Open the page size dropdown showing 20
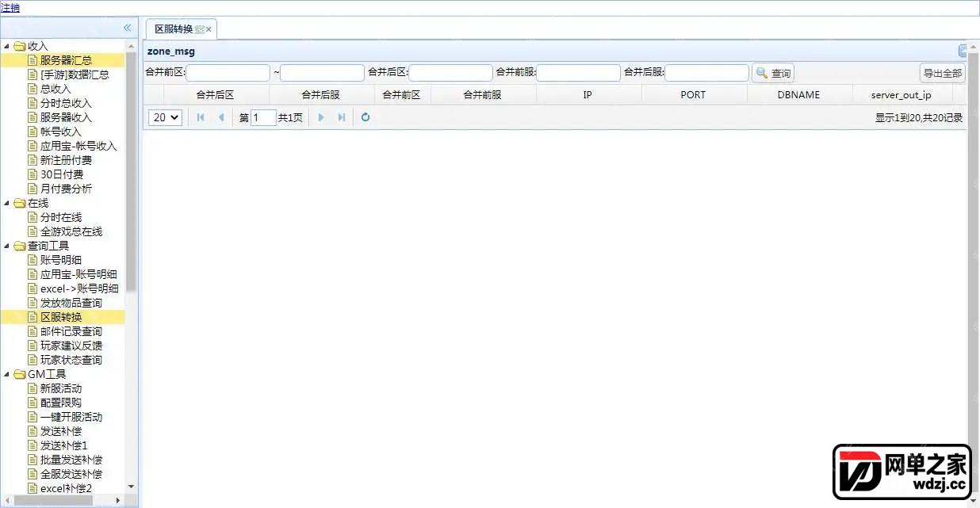 point(166,117)
